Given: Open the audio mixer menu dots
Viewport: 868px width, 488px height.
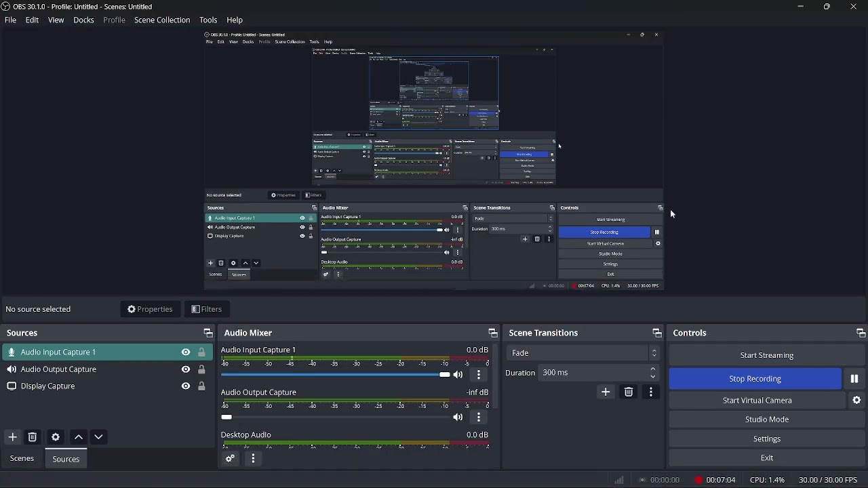Looking at the screenshot, I should click(254, 459).
